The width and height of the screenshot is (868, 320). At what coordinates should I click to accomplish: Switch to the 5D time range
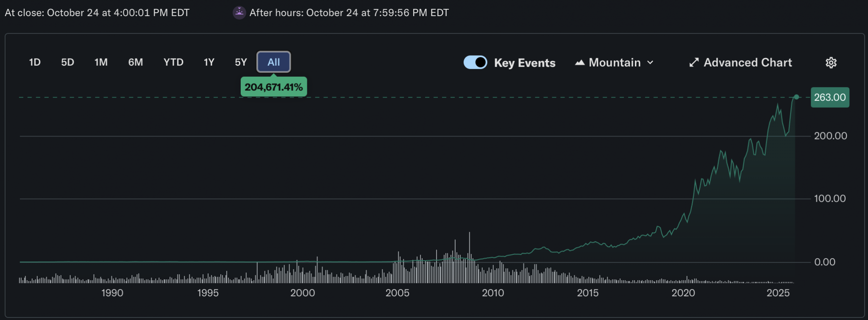(67, 62)
